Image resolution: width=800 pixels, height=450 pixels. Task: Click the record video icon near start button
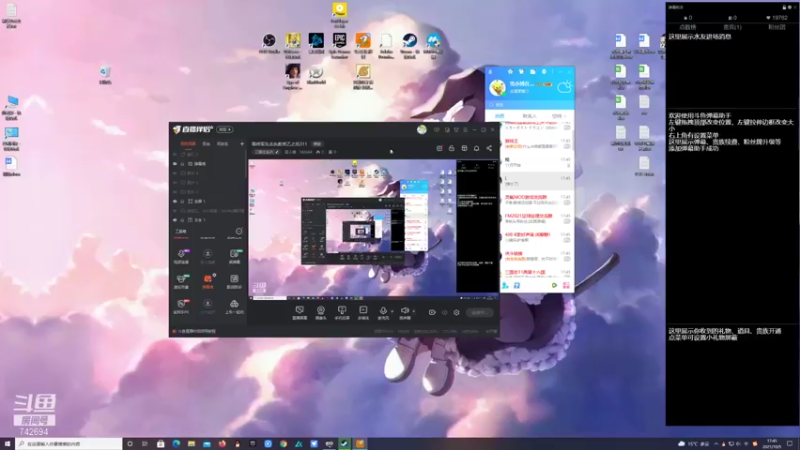tap(432, 312)
